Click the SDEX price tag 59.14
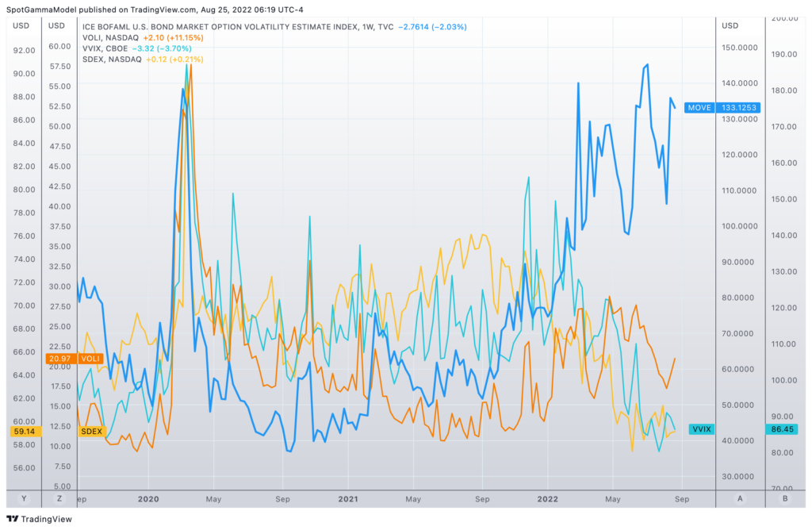 (25, 431)
